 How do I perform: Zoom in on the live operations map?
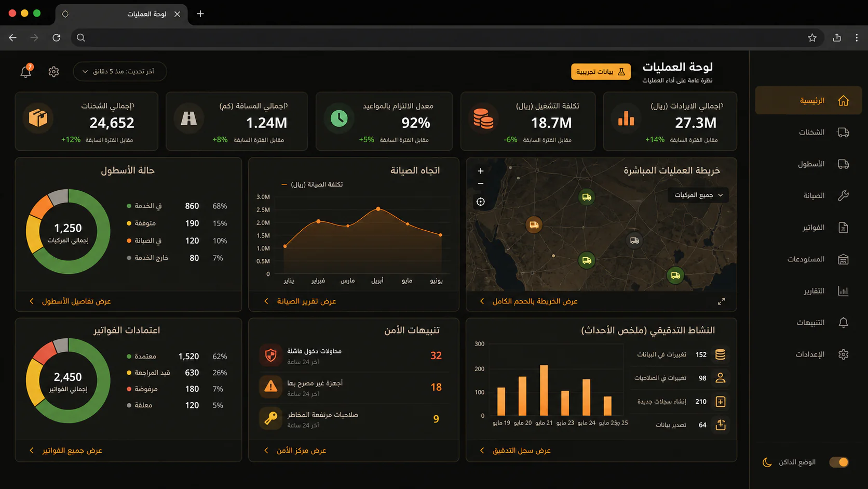tap(481, 171)
